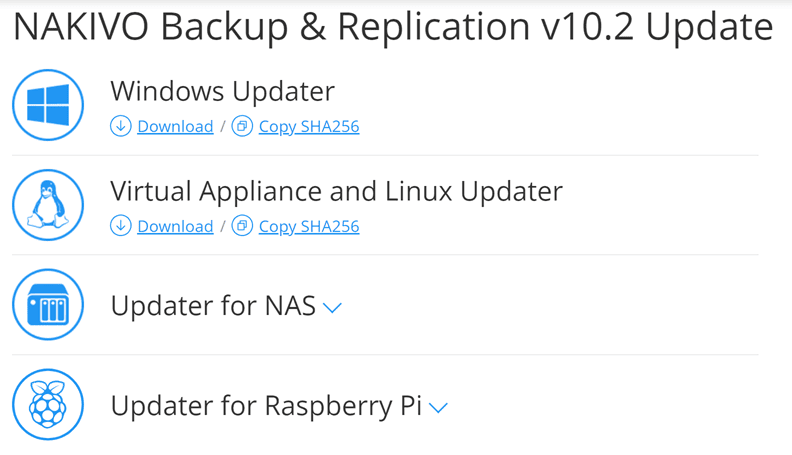The height and width of the screenshot is (455, 792).
Task: Click the Updater for NAS label
Action: [x=213, y=306]
